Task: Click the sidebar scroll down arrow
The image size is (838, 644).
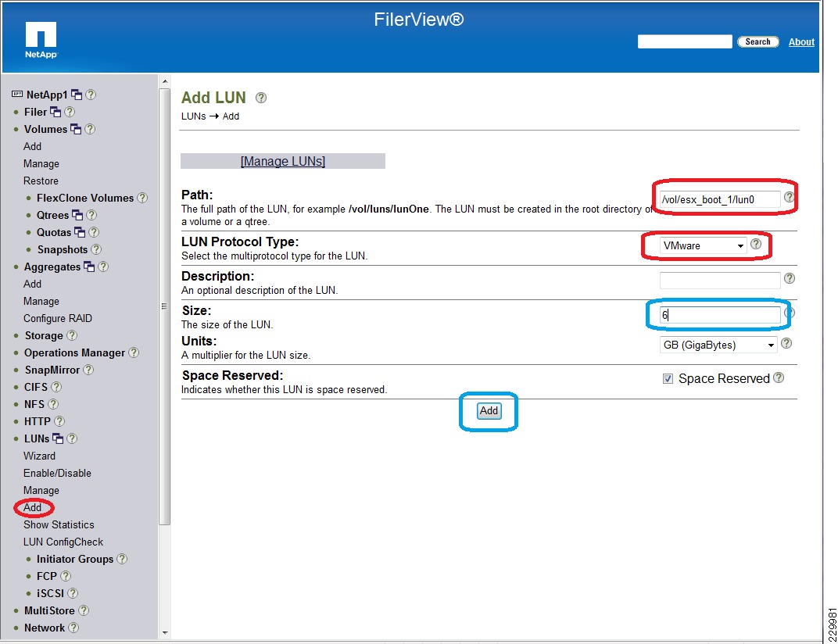Action: click(x=165, y=632)
